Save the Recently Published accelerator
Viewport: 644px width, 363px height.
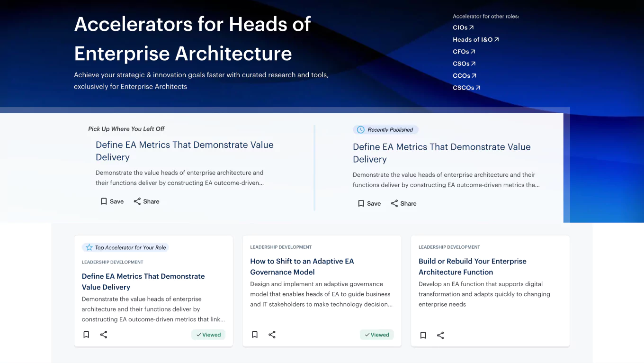369,203
